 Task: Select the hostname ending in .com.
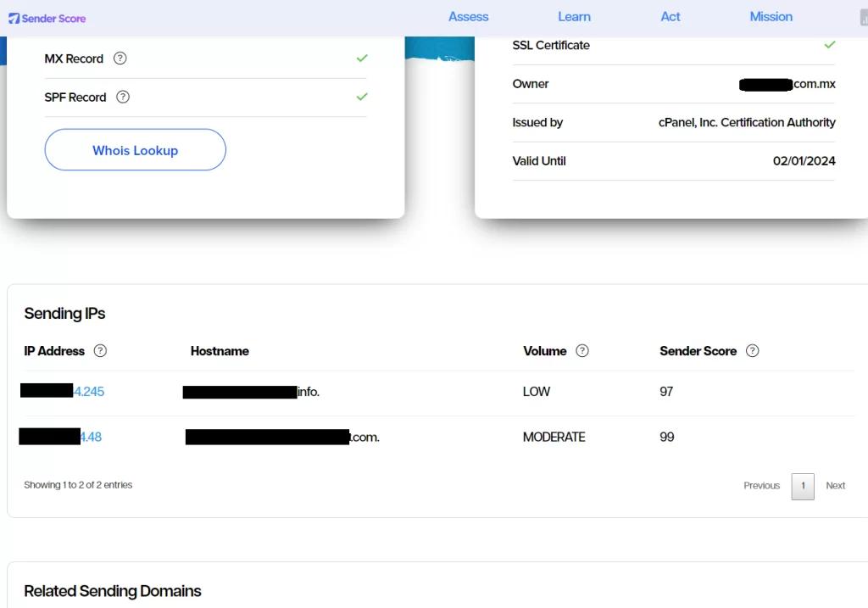[x=282, y=437]
